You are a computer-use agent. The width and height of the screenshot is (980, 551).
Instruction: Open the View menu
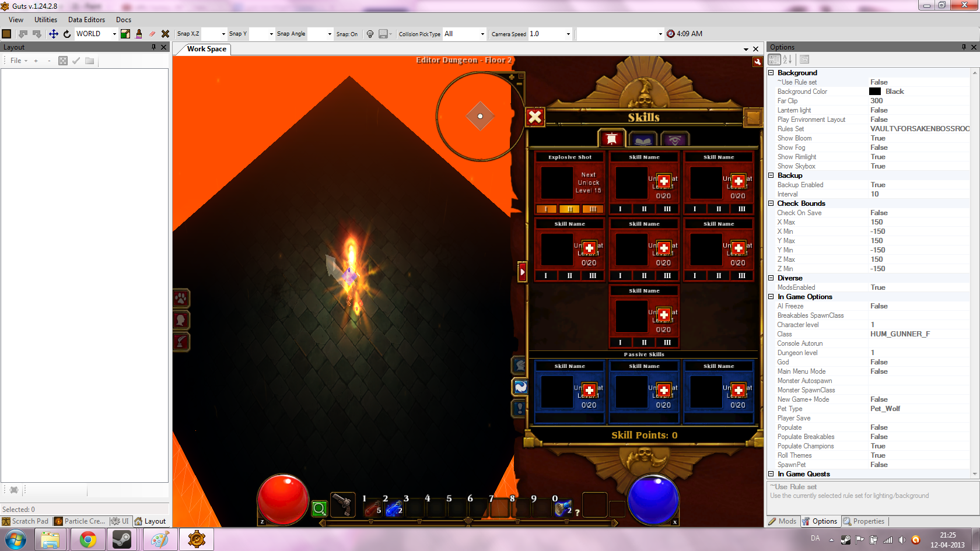pyautogui.click(x=16, y=20)
